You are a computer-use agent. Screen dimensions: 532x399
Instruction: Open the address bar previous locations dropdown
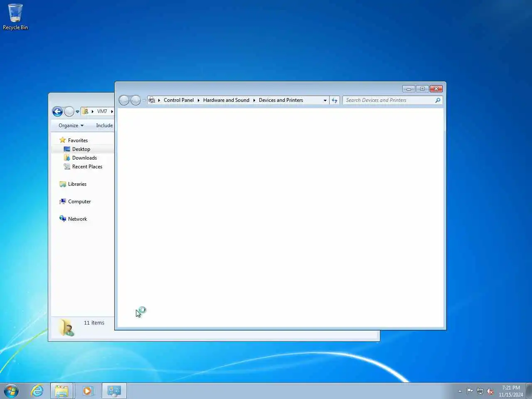(325, 100)
